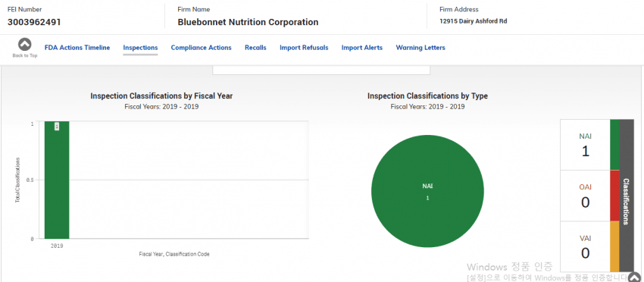Click the data label inside the 2019 bar
644x282 pixels.
point(57,127)
